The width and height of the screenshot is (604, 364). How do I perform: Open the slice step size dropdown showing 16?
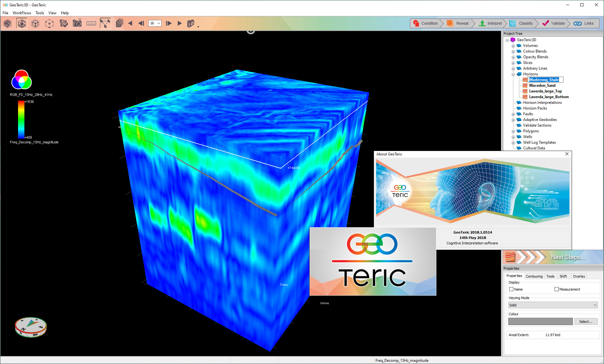155,23
